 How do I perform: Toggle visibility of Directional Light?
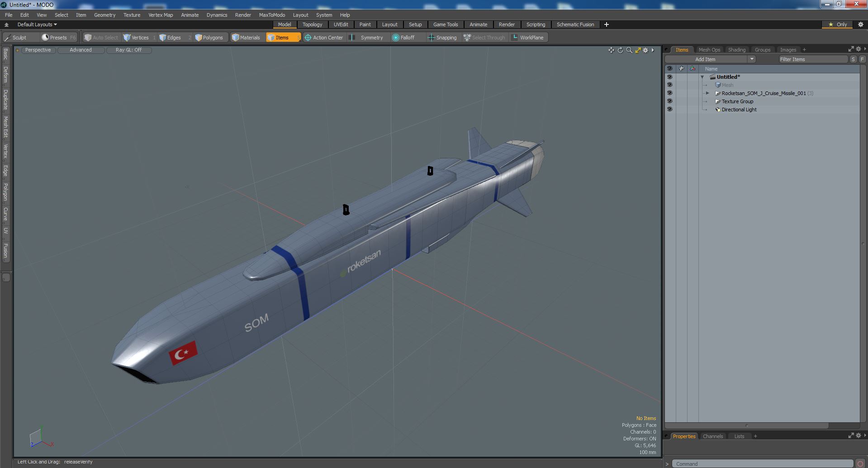[x=669, y=110]
